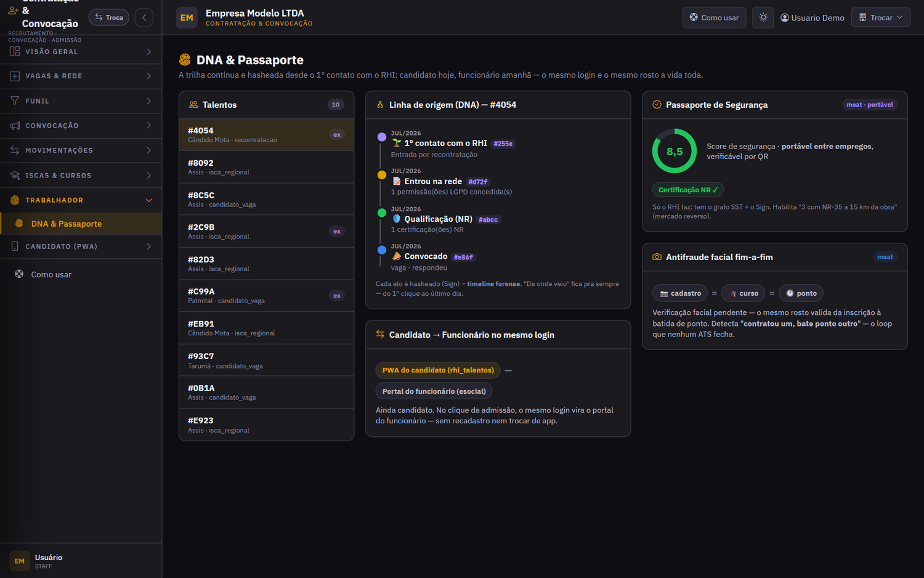
Task: Collapse the Trabalhador section chevron
Action: coord(148,200)
